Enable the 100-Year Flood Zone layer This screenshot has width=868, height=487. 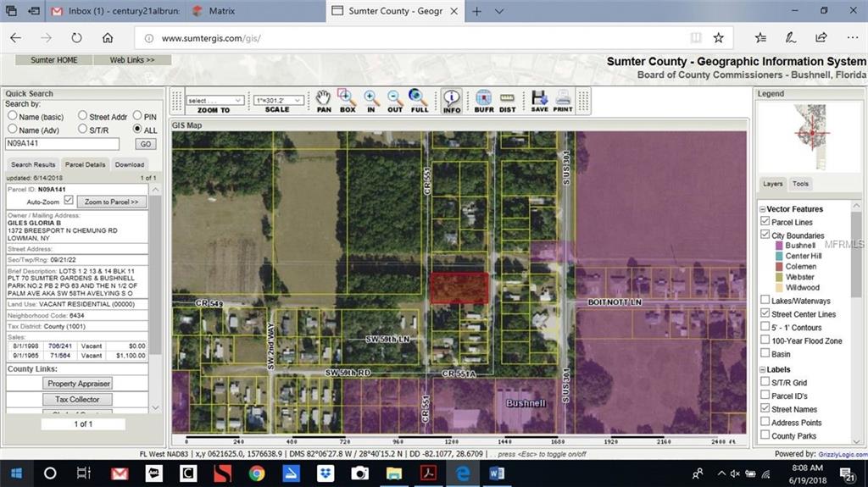pos(765,340)
